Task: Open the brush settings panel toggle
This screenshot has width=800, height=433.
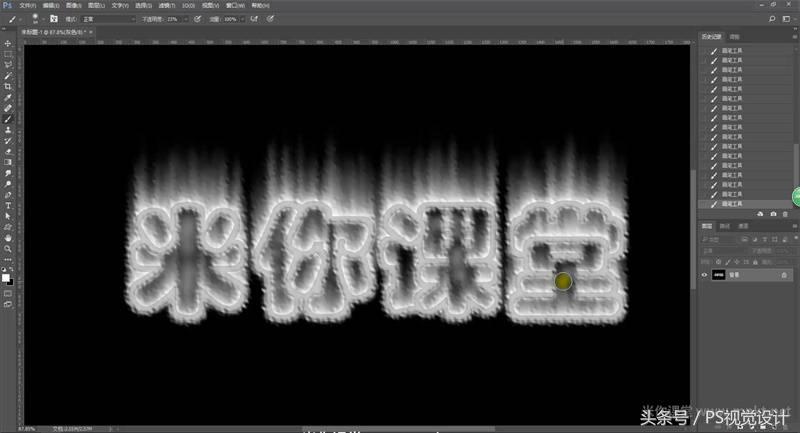Action: (x=54, y=19)
